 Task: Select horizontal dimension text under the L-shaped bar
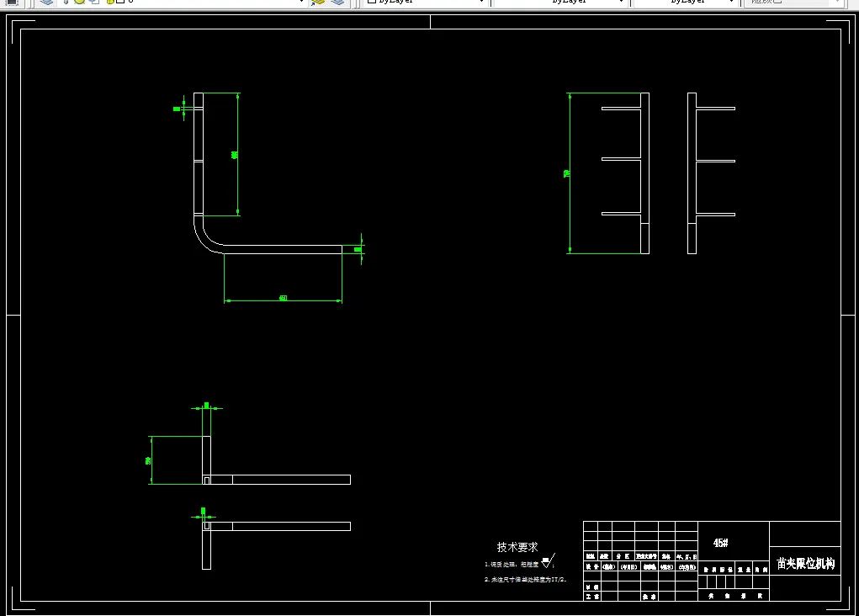(x=284, y=298)
